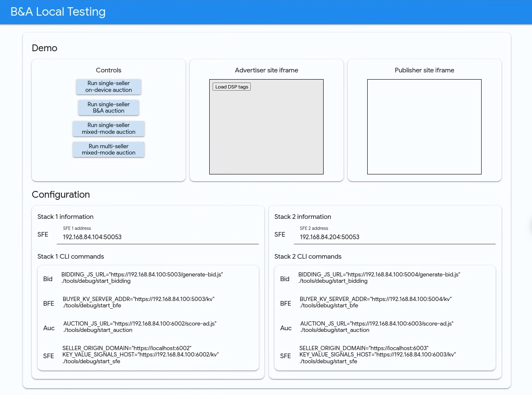Click the Advertiser site iframe area
The width and height of the screenshot is (532, 395).
point(266,126)
